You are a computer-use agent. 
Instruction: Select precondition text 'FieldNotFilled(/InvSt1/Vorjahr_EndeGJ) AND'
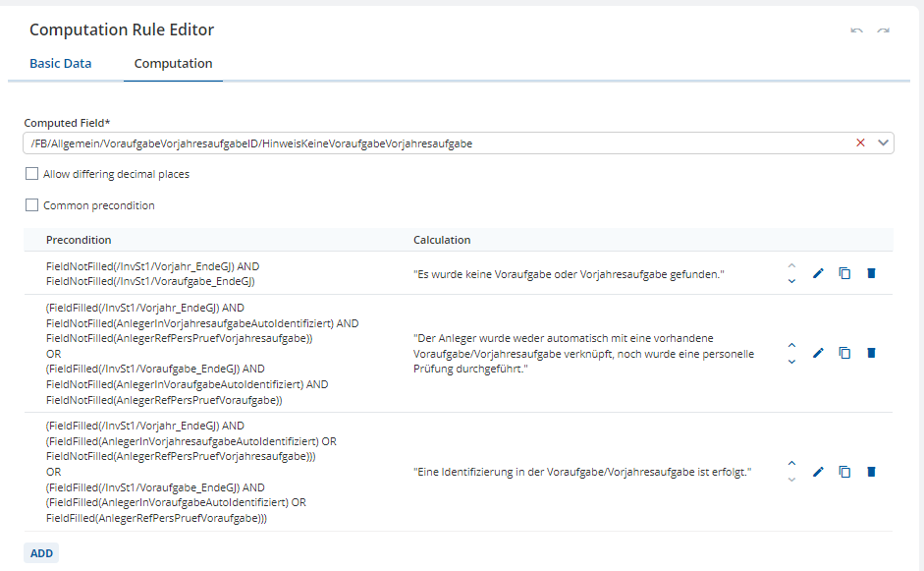[x=152, y=266]
